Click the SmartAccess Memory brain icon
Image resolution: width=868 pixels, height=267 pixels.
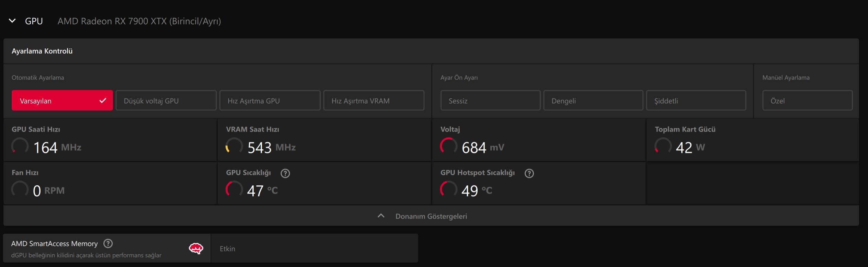196,248
